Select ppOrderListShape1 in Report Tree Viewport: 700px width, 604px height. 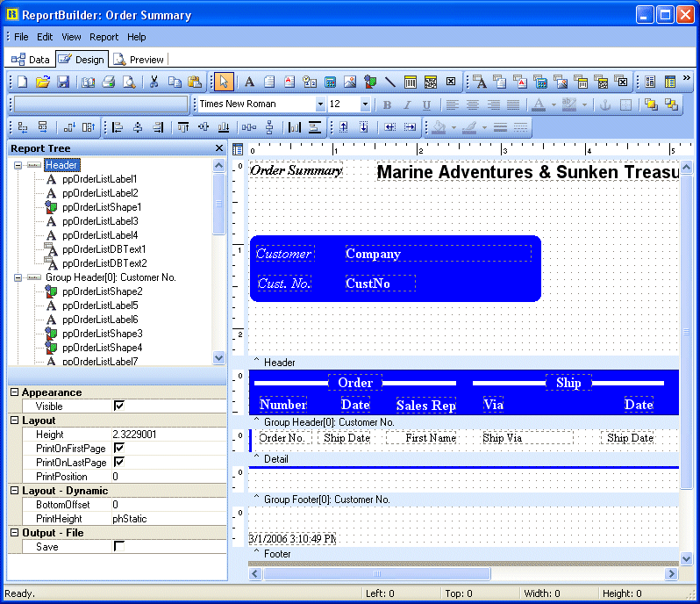[102, 207]
